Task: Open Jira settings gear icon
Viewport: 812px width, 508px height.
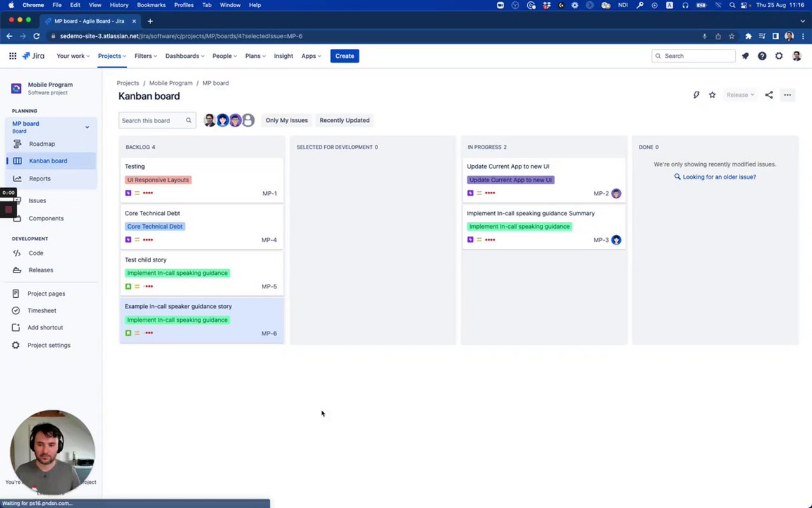Action: coord(779,56)
